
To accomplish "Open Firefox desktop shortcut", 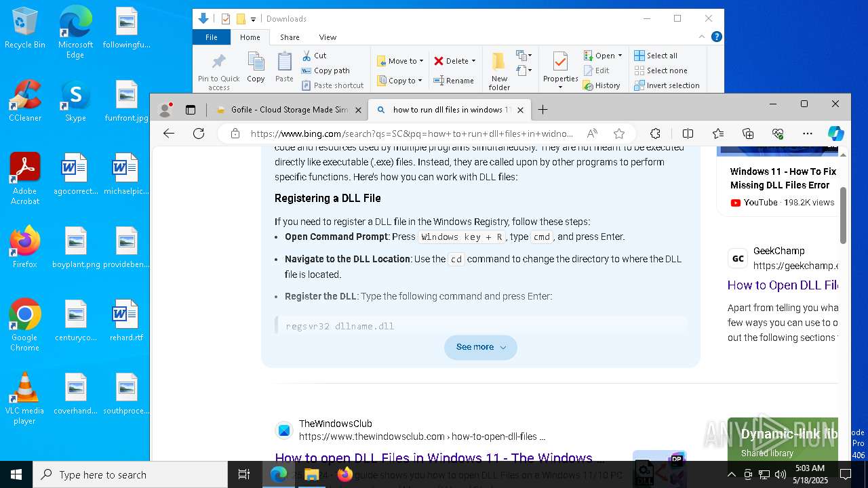I will pos(24,247).
